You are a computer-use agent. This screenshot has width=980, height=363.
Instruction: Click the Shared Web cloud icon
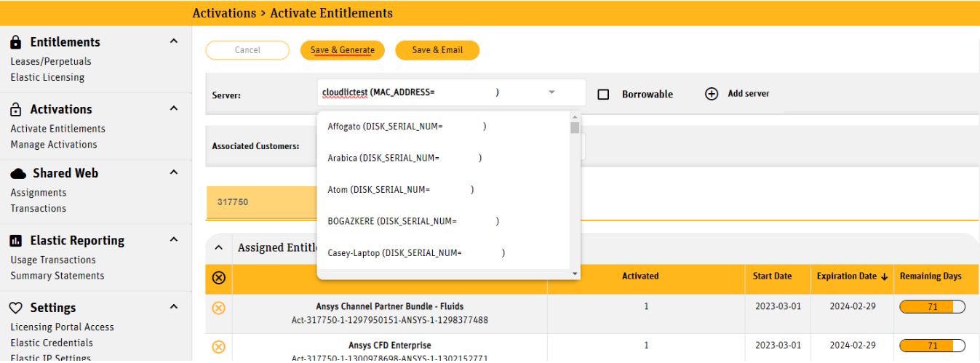(x=18, y=173)
